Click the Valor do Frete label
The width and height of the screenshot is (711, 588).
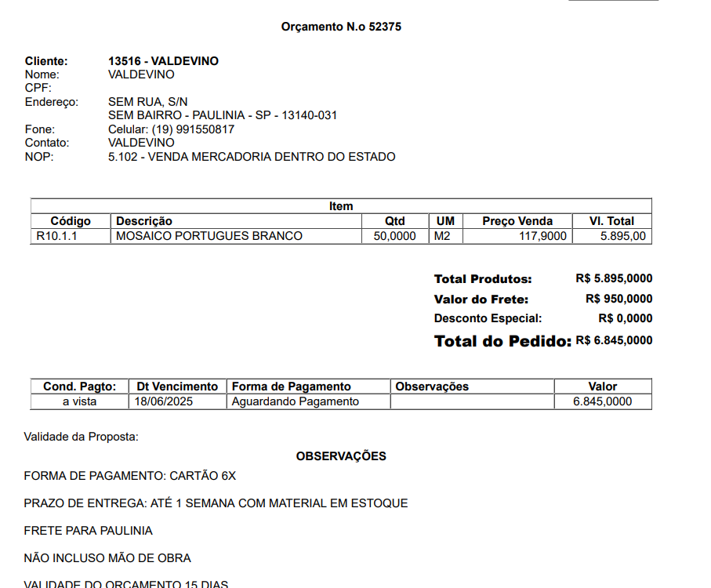pyautogui.click(x=481, y=299)
